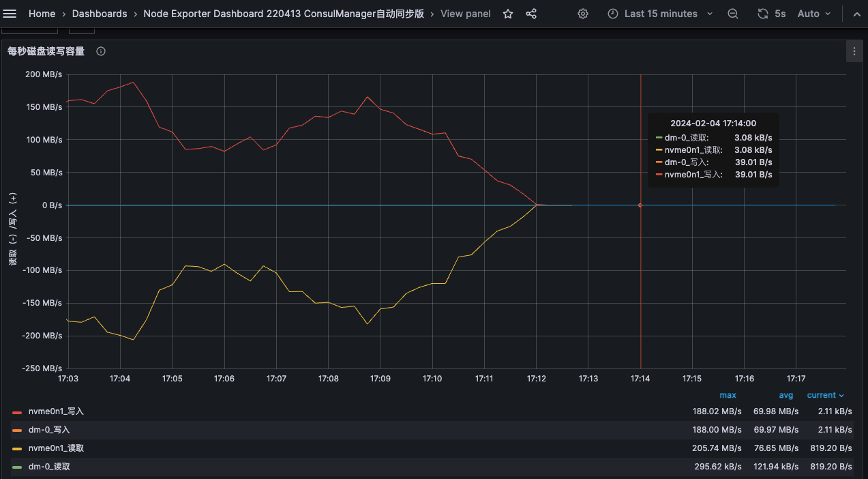
Task: Click the 200 MB/s y-axis label
Action: (x=43, y=74)
